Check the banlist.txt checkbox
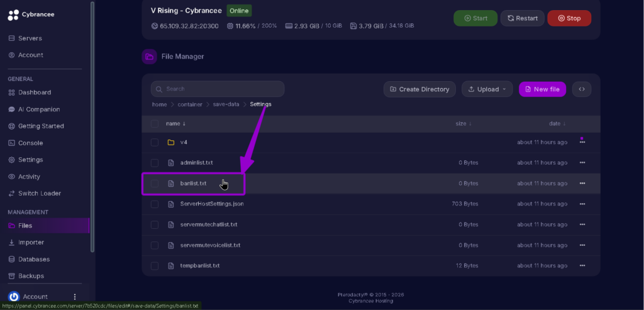Screen dimensions: 644x310 pyautogui.click(x=155, y=184)
